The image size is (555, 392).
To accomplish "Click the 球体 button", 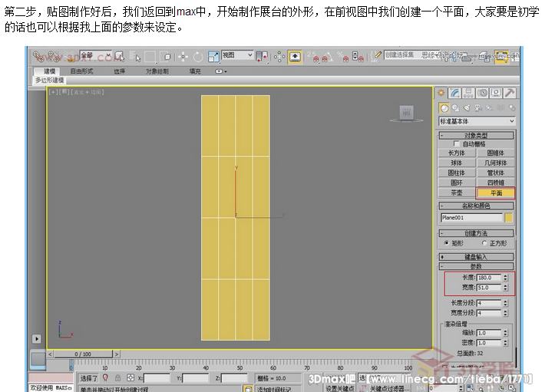I will coord(457,163).
